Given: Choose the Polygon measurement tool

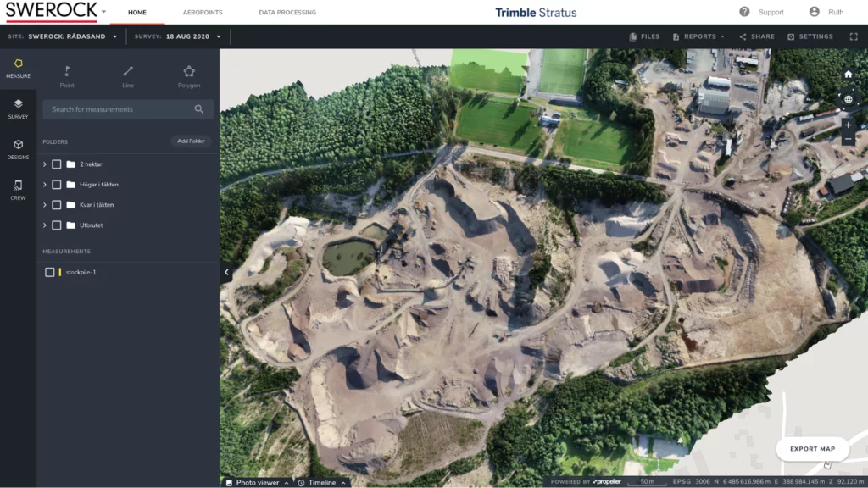Looking at the screenshot, I should pyautogui.click(x=189, y=75).
